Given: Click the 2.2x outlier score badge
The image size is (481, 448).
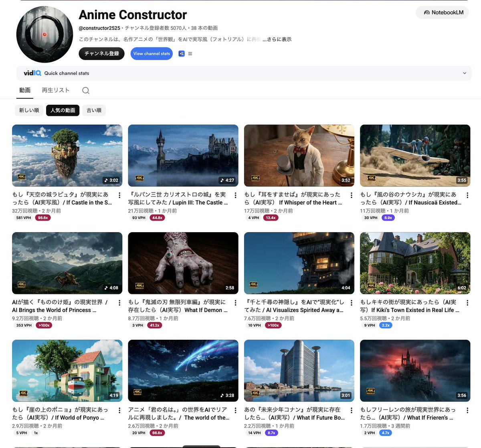Looking at the screenshot, I should coord(386,325).
